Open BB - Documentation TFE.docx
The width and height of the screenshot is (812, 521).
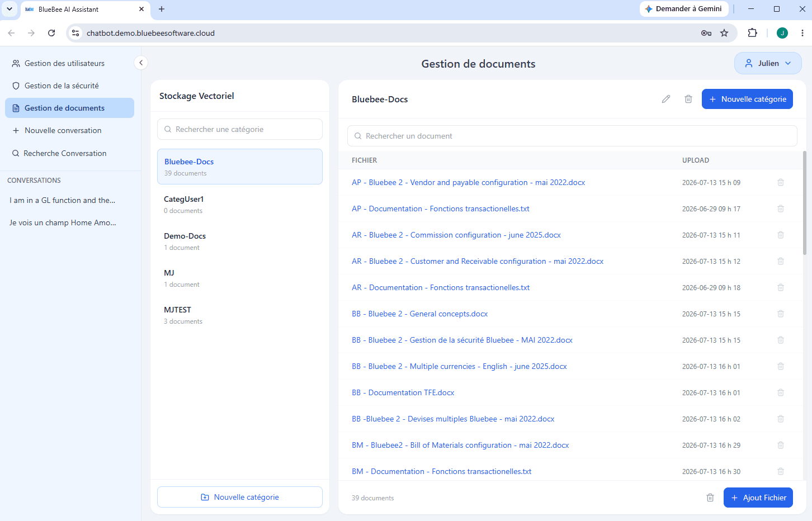[x=403, y=392]
